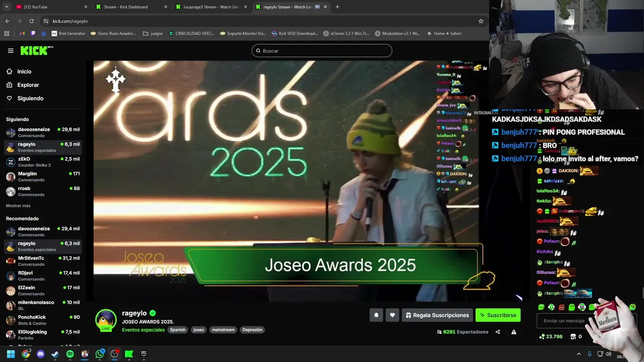Click the report warning triangle icon
This screenshot has height=362, width=644.
coord(514,332)
